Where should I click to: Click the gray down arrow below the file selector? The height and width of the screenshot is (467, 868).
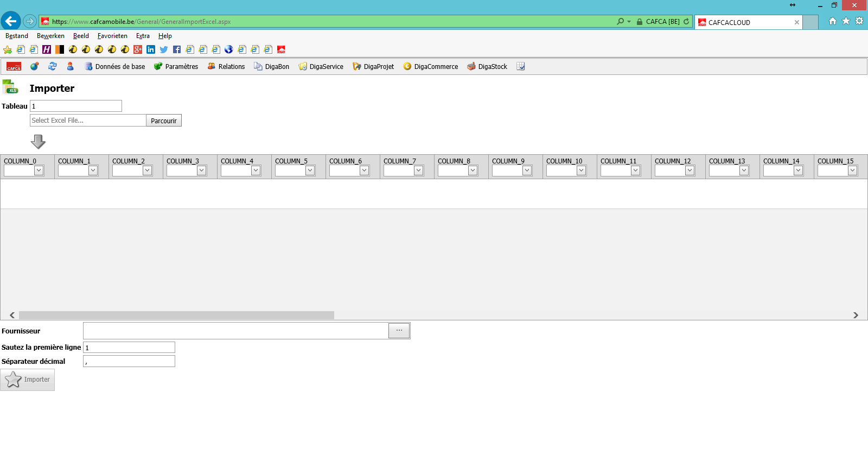tap(38, 142)
